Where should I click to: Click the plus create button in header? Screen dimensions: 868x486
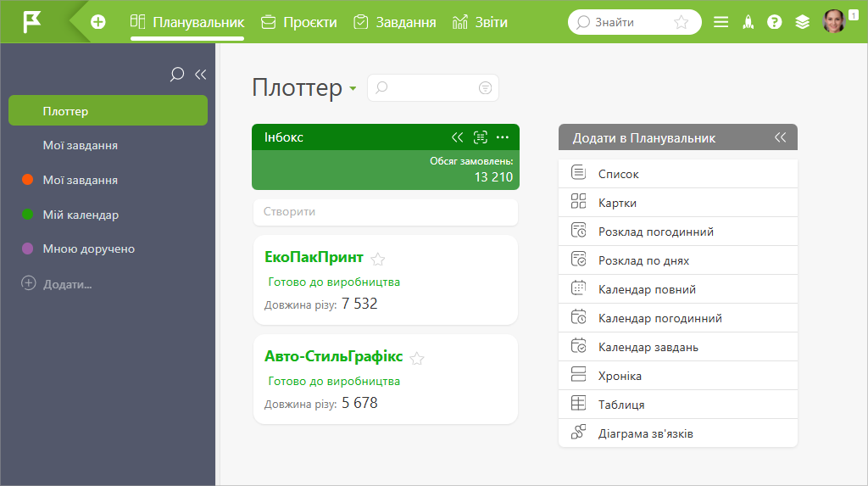click(x=98, y=22)
